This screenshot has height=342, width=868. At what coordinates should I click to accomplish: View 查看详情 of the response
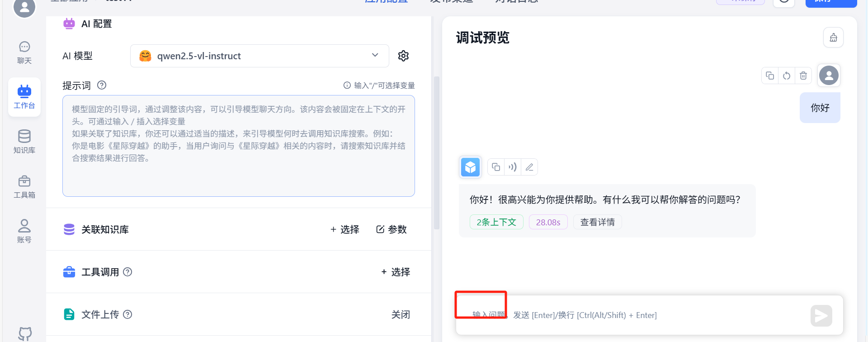pos(597,222)
